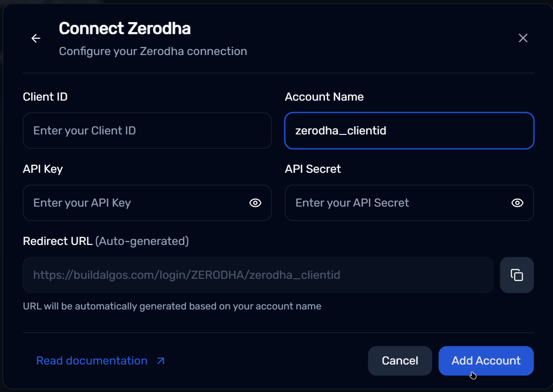Click into the Account Name field
Screen dimensions: 553x392
point(409,131)
